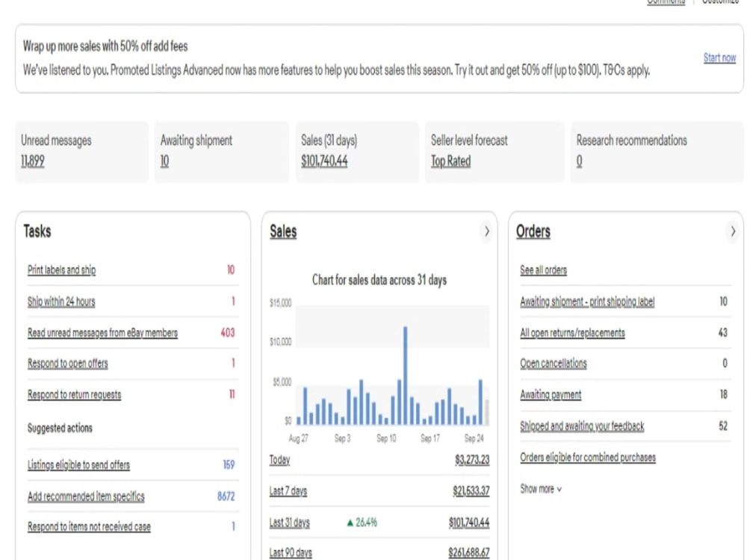Open Orders eligible for combined purchases

[588, 458]
